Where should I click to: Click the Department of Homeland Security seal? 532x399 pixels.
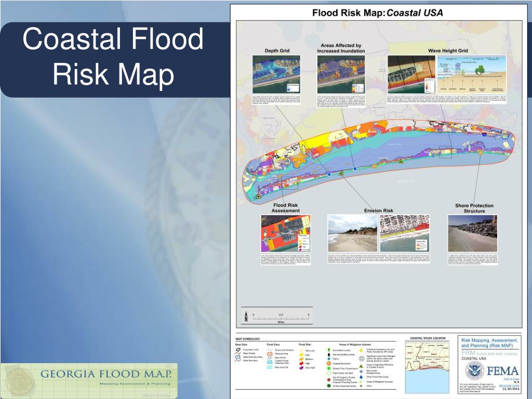coord(474,371)
